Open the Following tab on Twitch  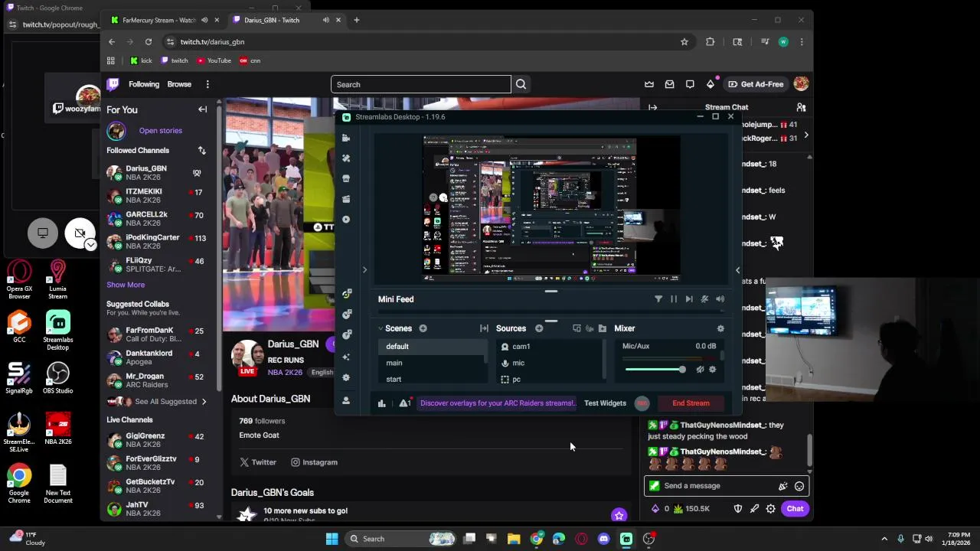point(144,84)
